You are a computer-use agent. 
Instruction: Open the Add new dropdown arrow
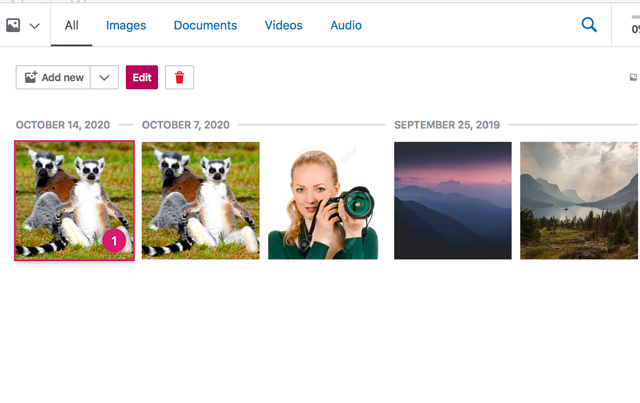point(105,78)
